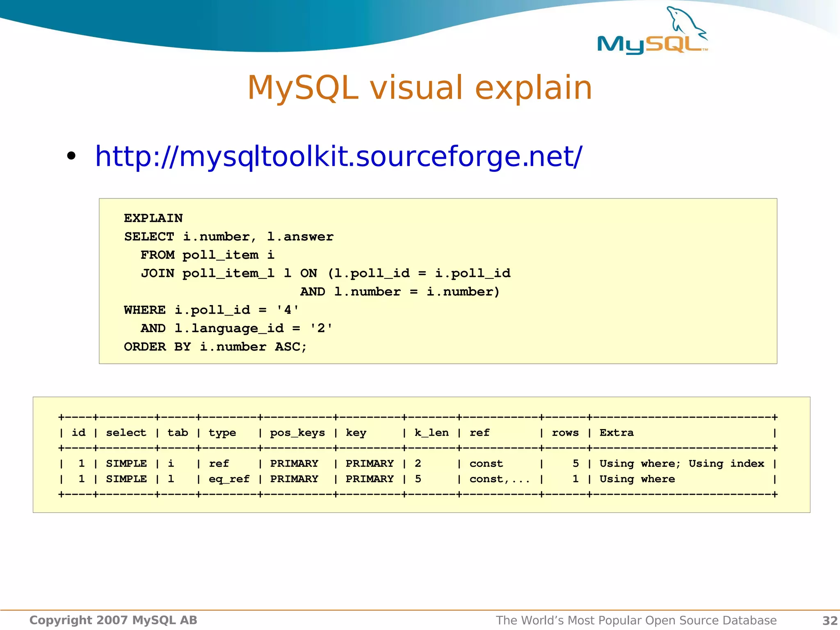The width and height of the screenshot is (840, 630).
Task: Click the 'tab' column header
Action: click(178, 433)
